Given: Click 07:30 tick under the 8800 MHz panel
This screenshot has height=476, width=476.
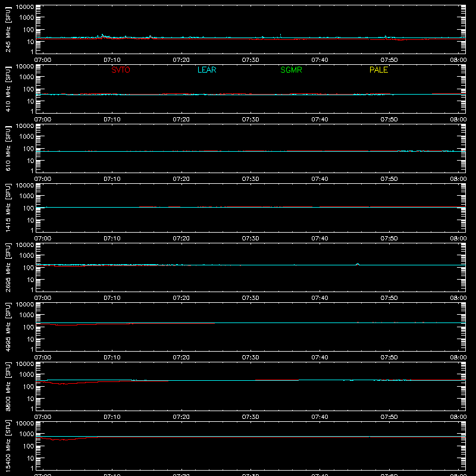Looking at the screenshot, I should pos(250,417).
